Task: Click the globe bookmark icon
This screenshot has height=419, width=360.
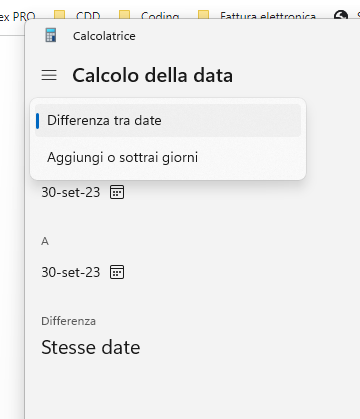Action: pyautogui.click(x=341, y=15)
